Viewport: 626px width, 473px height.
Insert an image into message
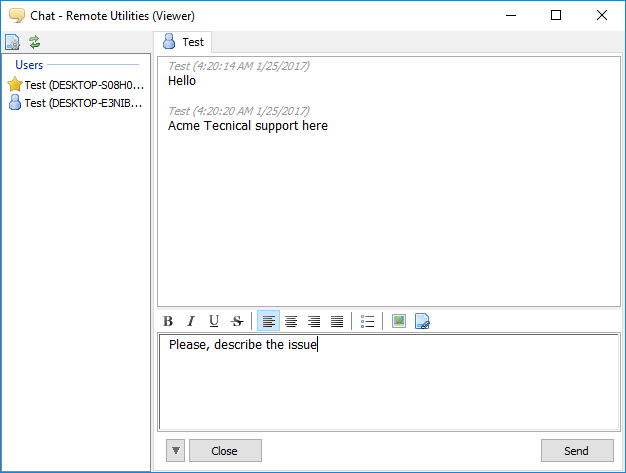pyautogui.click(x=399, y=321)
